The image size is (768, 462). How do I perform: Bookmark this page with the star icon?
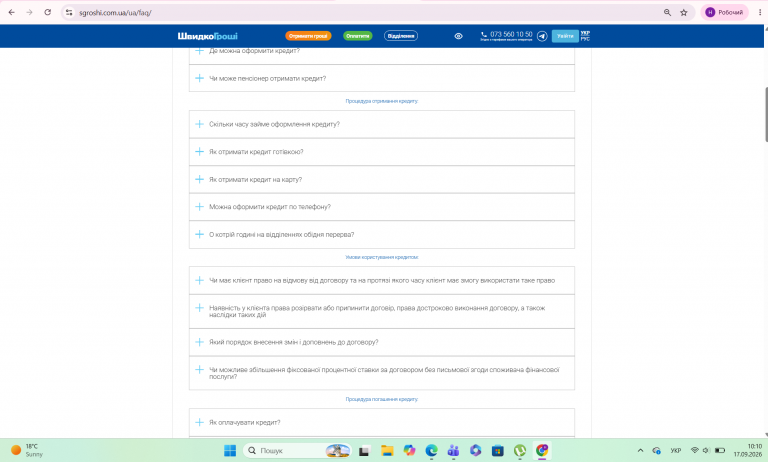point(684,13)
